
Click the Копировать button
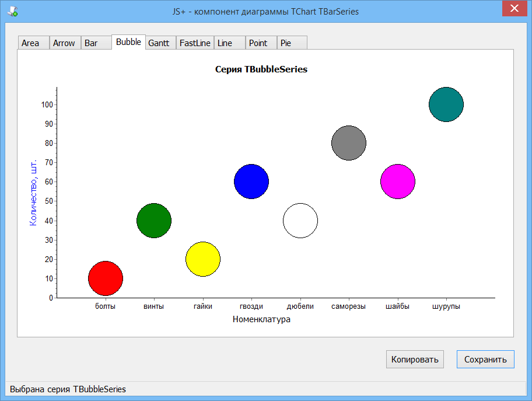(415, 360)
